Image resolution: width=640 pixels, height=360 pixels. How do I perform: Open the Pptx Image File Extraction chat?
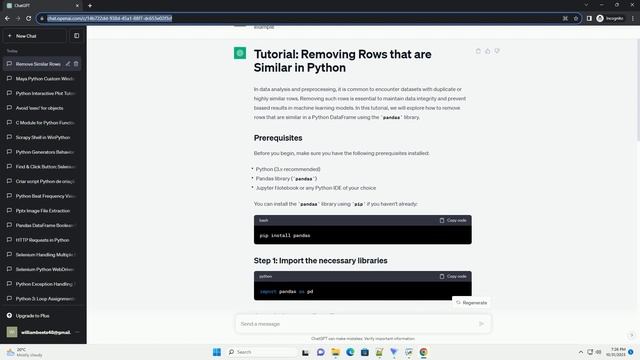[x=42, y=211]
